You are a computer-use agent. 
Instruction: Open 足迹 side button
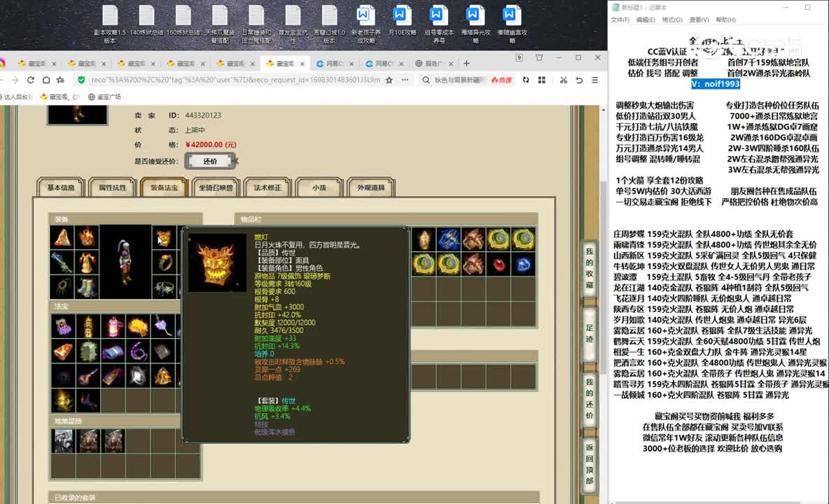point(590,333)
